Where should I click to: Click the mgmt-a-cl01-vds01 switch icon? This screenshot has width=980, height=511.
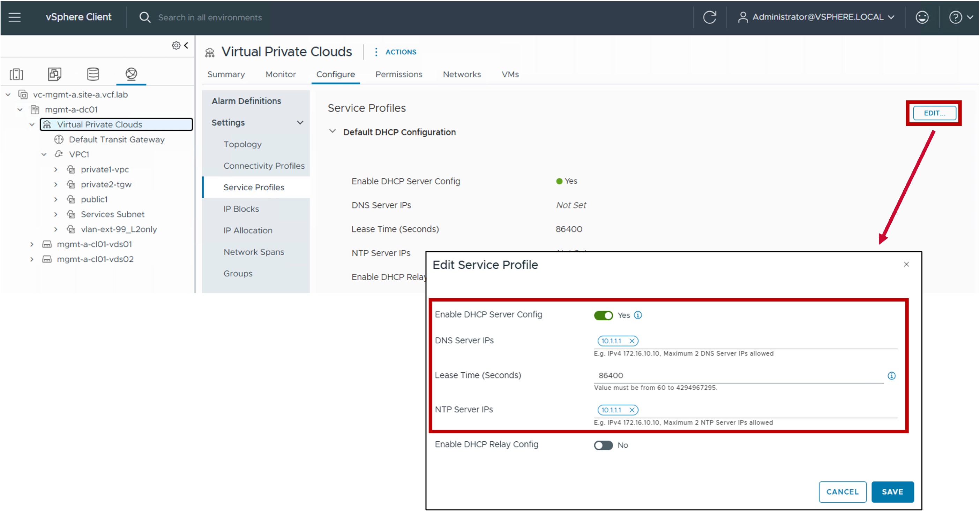point(47,244)
